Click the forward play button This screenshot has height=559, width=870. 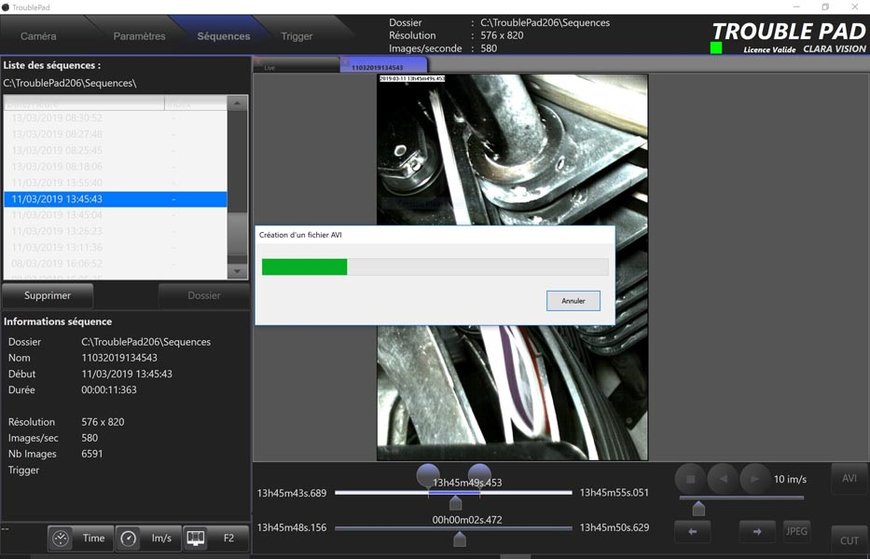(755, 479)
